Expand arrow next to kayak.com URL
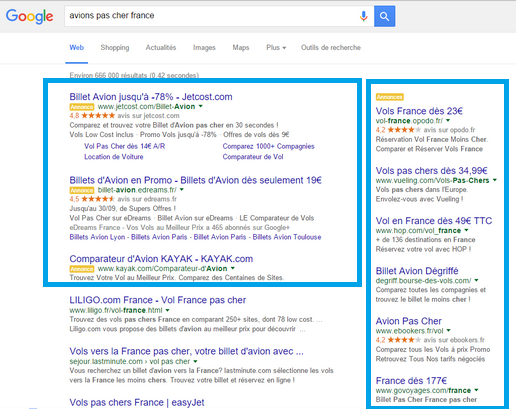 [x=233, y=268]
